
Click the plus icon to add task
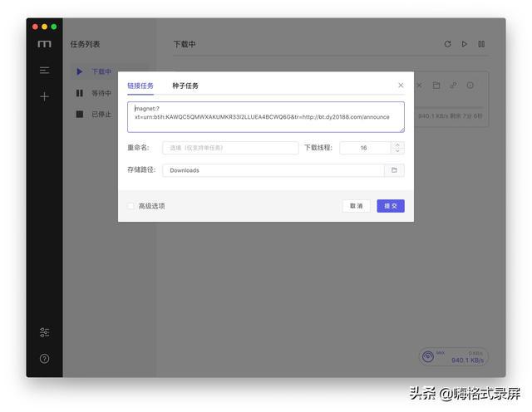click(x=44, y=96)
